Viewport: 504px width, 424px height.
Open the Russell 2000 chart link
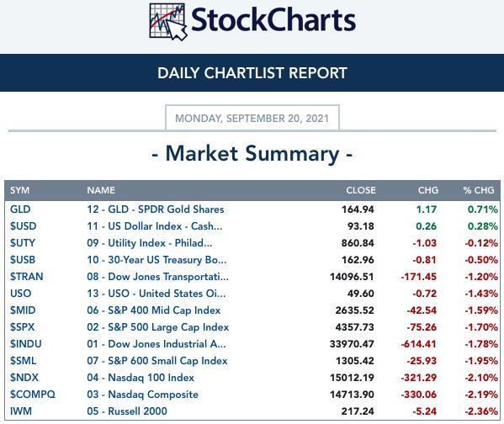[x=127, y=411]
